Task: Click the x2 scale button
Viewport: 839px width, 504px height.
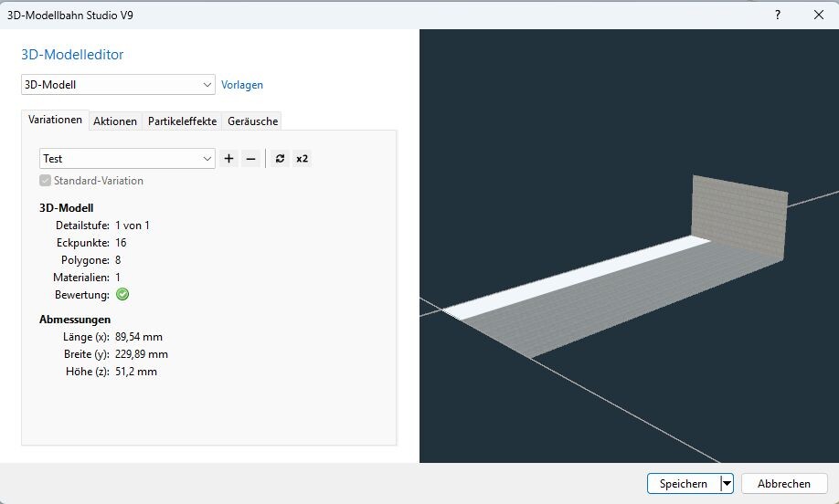Action: [303, 159]
